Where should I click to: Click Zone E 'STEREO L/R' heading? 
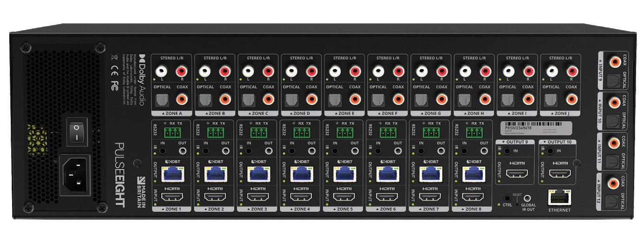point(345,59)
